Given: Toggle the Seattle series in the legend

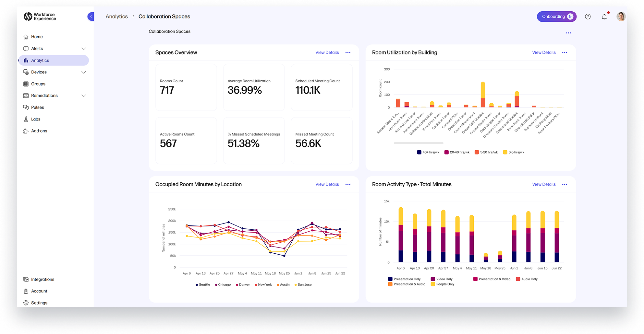Looking at the screenshot, I should (x=202, y=284).
